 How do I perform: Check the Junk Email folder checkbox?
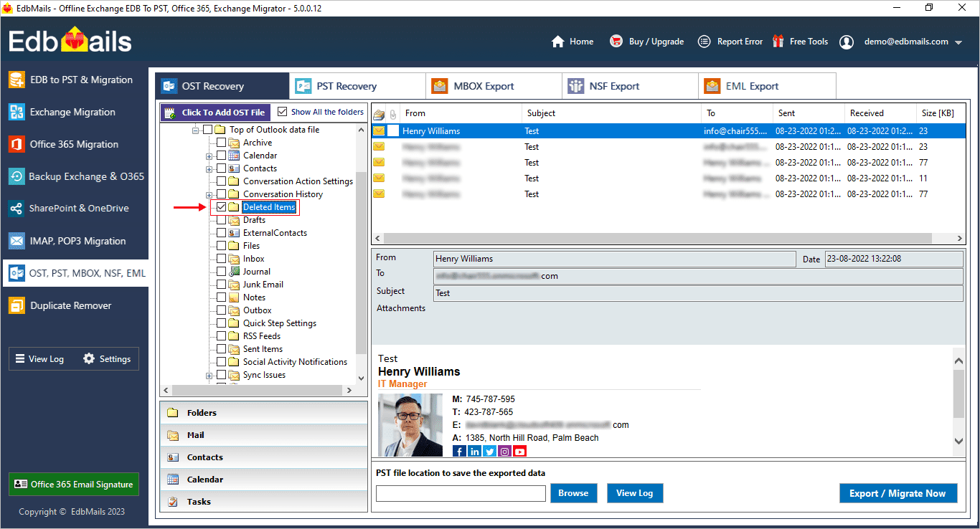(221, 285)
